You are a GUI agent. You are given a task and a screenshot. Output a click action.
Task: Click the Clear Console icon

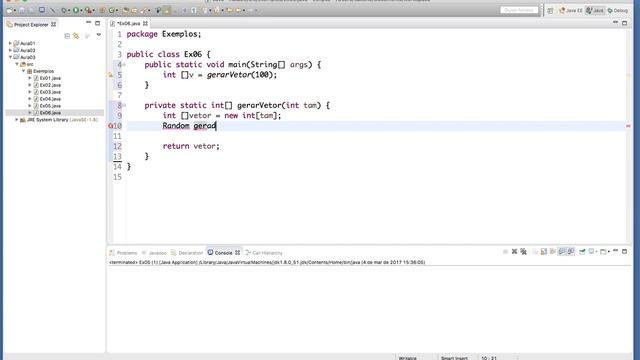click(535, 251)
